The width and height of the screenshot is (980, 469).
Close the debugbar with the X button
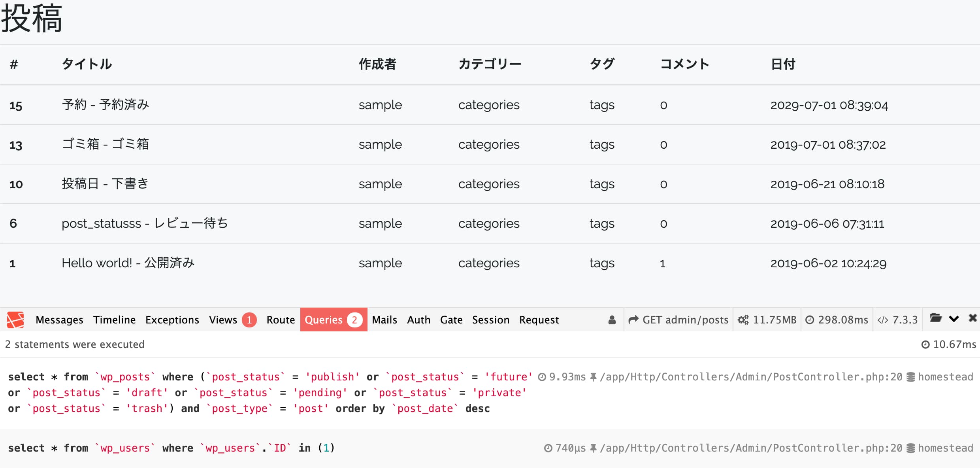tap(973, 319)
